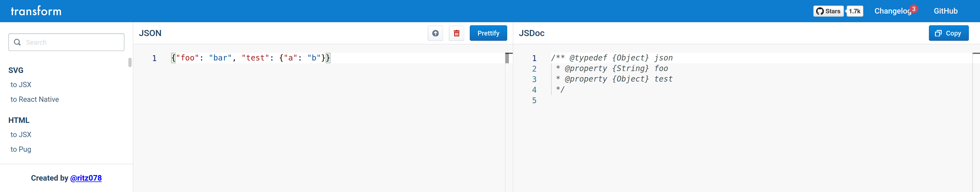Choose to React Native under SVG
980x192 pixels.
coord(35,99)
